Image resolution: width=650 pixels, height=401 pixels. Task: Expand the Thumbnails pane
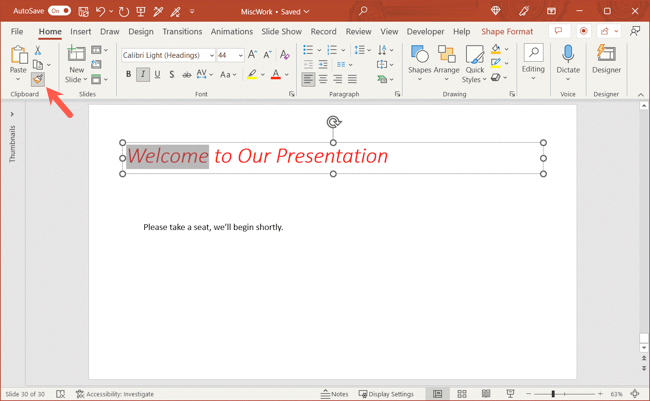click(12, 114)
